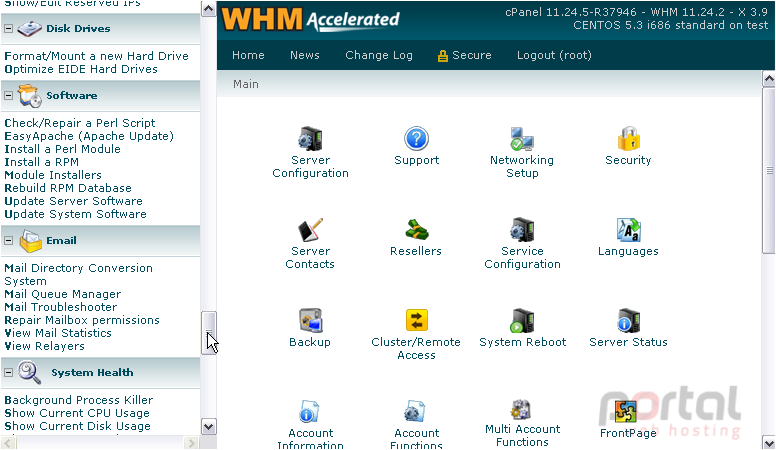Open the Languages icon
Viewport: 776px width, 450px height.
point(629,230)
